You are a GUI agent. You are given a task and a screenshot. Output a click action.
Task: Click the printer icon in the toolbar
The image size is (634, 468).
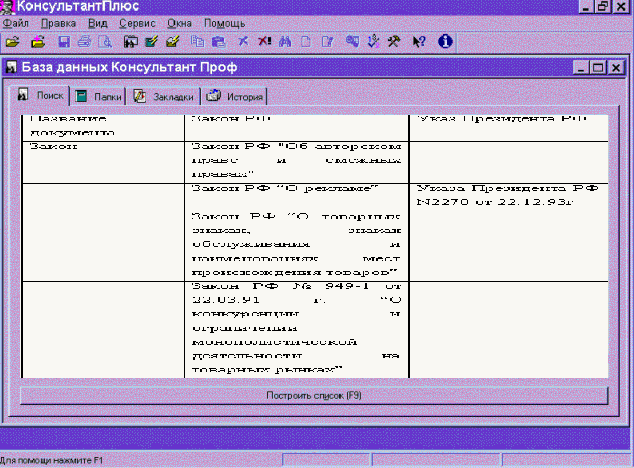pyautogui.click(x=84, y=42)
